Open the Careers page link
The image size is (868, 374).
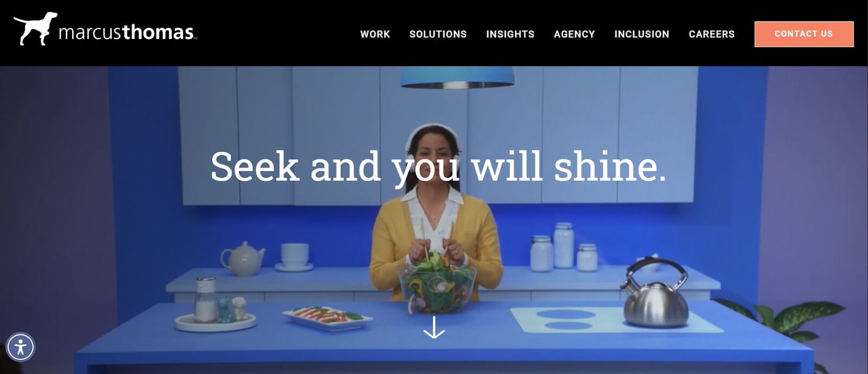click(x=712, y=34)
